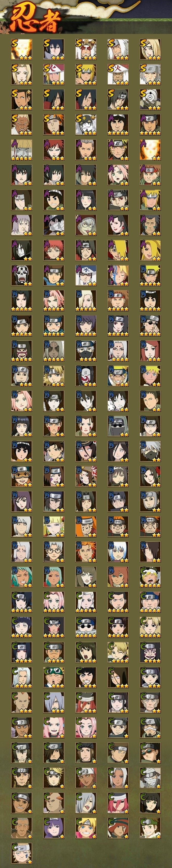The width and height of the screenshot is (172, 868).
Task: Select A-rank Kage wearing the 水 hat
Action: (x=86, y=275)
